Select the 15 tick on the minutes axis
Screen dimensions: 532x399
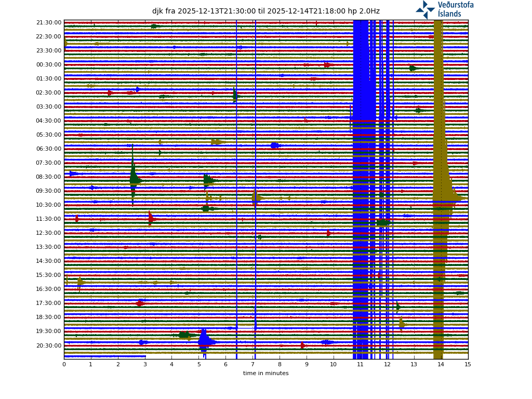(x=468, y=364)
